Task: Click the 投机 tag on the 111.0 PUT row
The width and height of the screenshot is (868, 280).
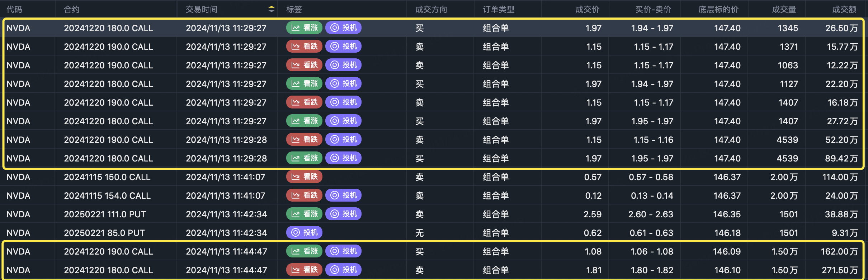Action: (343, 214)
